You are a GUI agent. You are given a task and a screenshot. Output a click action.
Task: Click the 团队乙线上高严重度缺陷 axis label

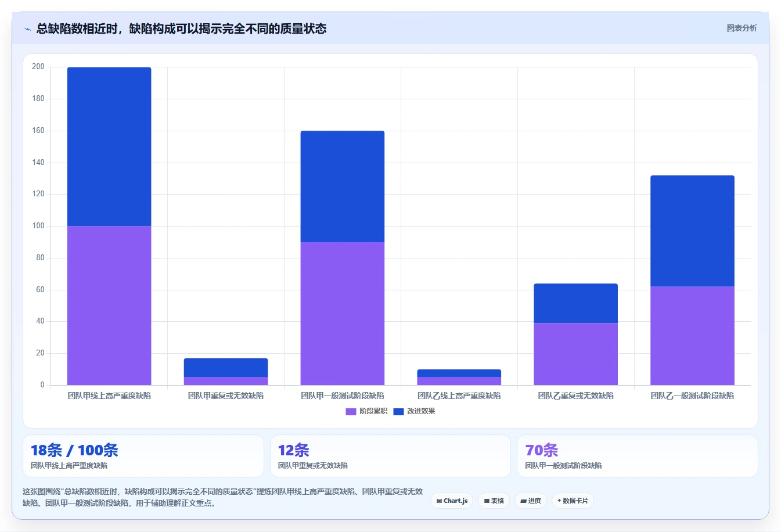pos(459,396)
